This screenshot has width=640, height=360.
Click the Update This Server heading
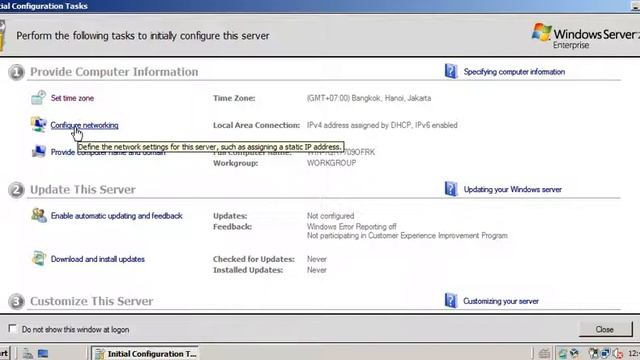click(83, 189)
